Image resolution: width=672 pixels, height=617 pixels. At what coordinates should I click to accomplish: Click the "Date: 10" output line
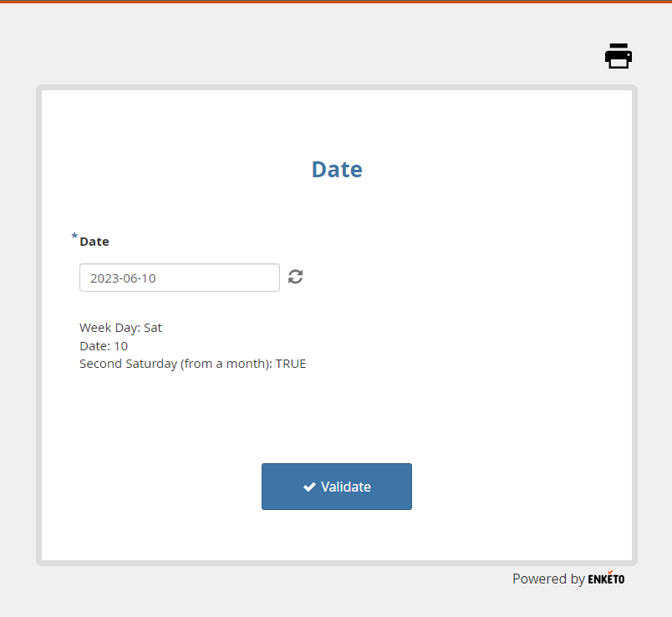[104, 346]
